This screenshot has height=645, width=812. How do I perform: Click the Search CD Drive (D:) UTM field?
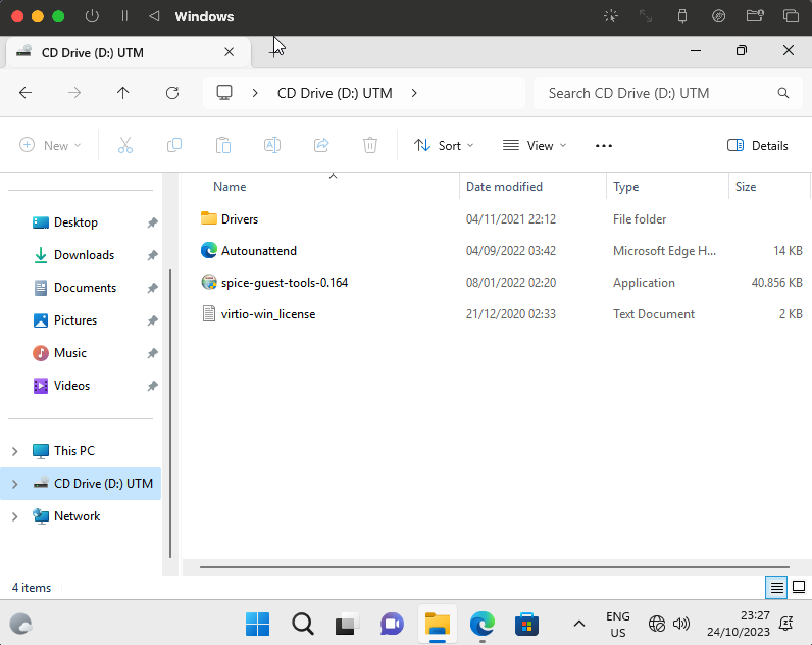[x=668, y=93]
